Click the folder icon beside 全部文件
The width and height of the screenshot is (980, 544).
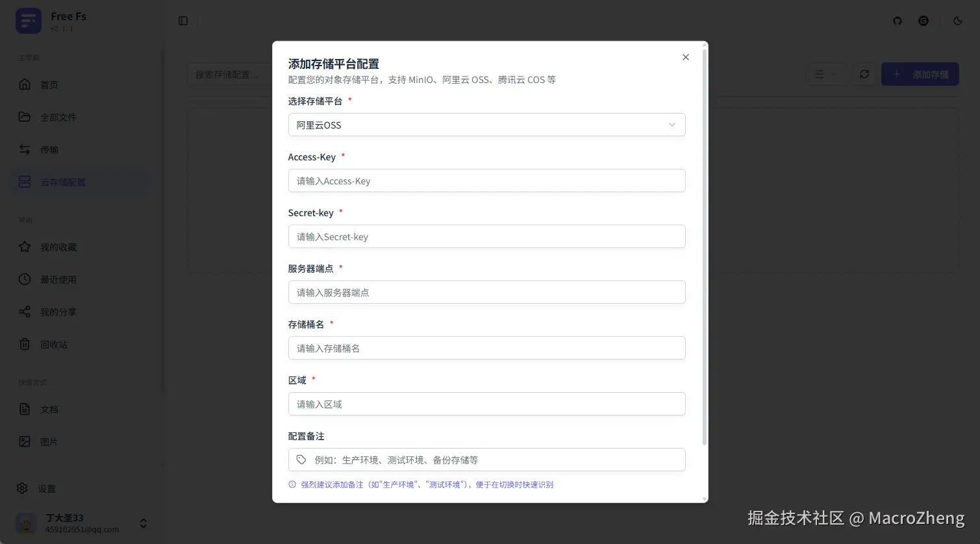pos(25,117)
